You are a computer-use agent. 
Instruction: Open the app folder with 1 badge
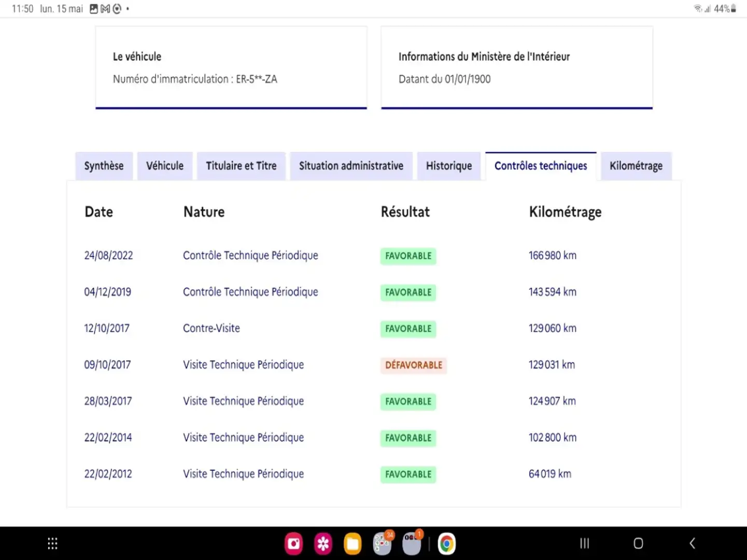[412, 543]
